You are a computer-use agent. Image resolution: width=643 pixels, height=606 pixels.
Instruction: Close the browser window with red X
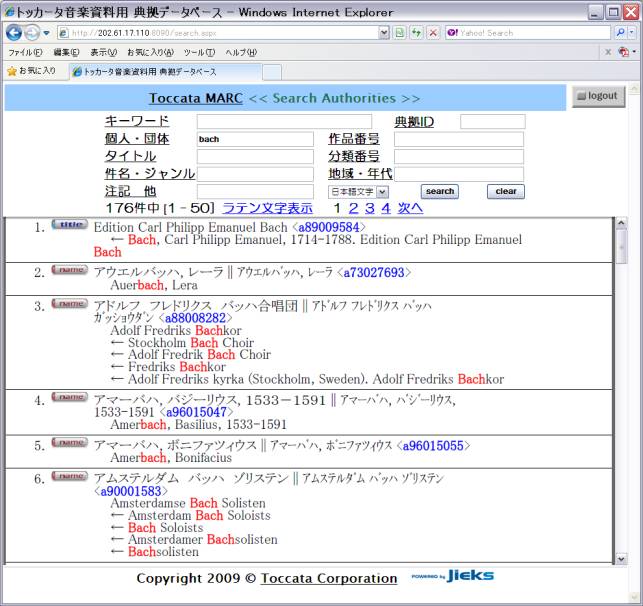pos(631,12)
